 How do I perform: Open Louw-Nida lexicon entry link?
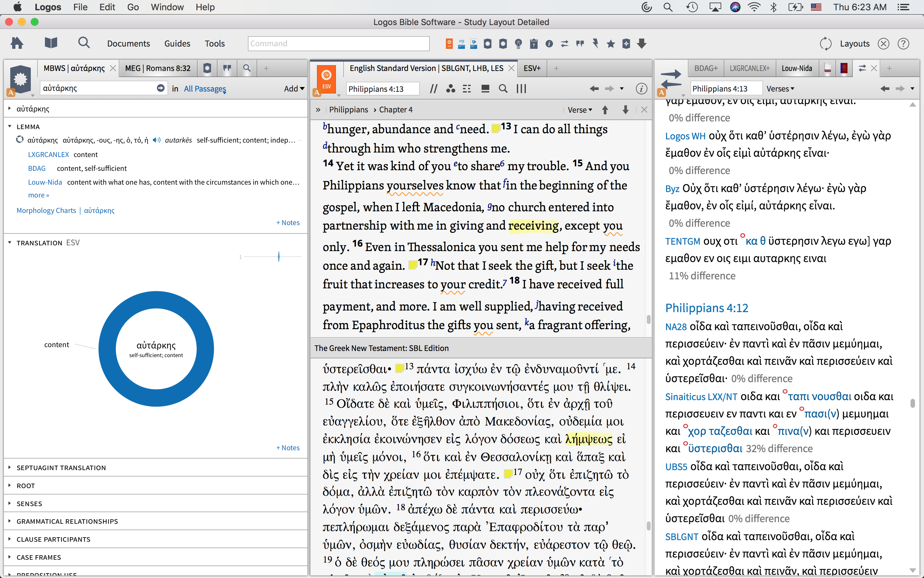[45, 182]
